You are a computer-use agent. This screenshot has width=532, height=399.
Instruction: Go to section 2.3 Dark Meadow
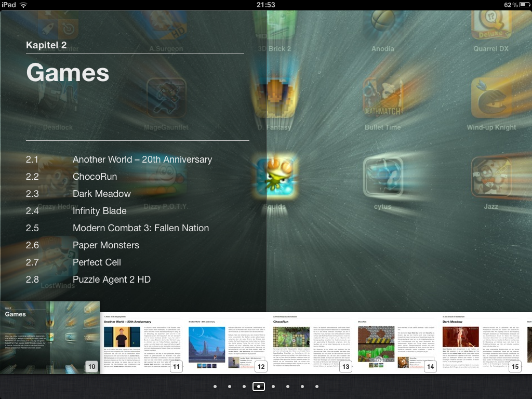click(x=101, y=194)
